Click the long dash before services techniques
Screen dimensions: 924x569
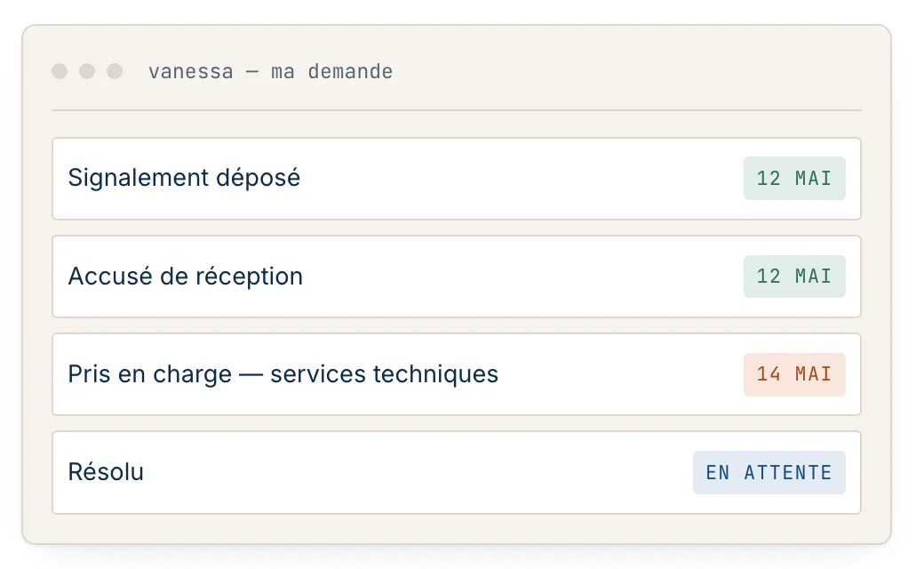click(x=251, y=375)
